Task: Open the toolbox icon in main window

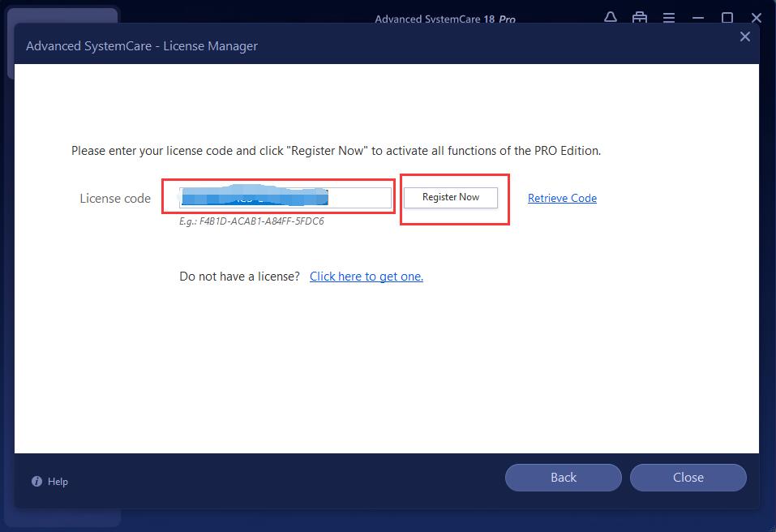Action: pyautogui.click(x=640, y=18)
